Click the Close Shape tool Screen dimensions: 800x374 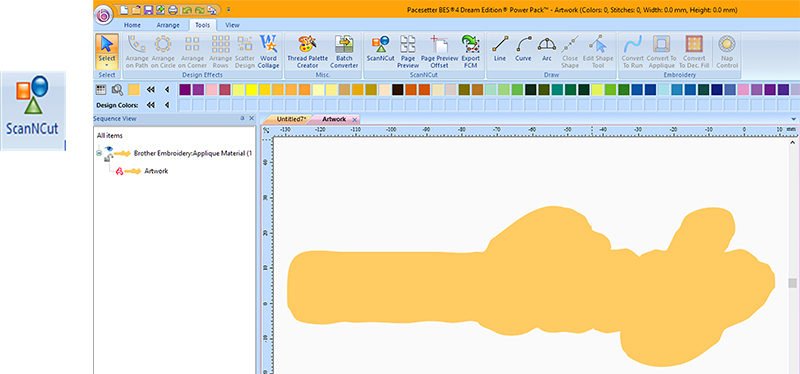[x=570, y=52]
